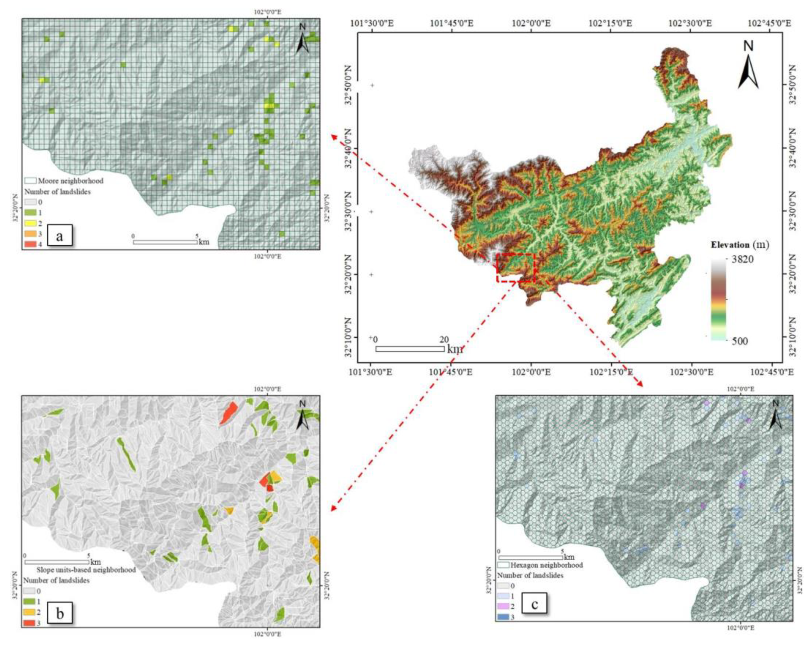Click the 20 km scale bar on main map
Viewport: 812px width, 647px height.
pyautogui.click(x=410, y=349)
